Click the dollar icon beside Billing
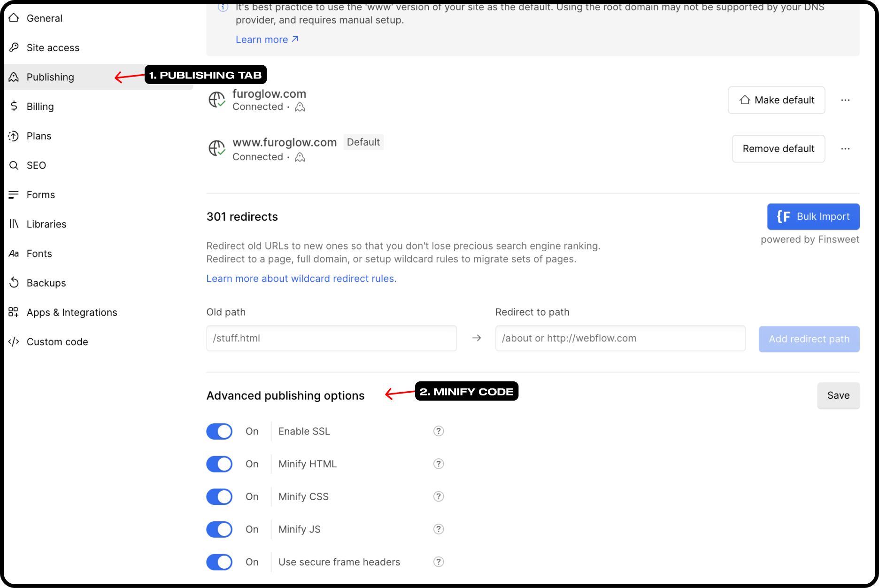 [14, 106]
